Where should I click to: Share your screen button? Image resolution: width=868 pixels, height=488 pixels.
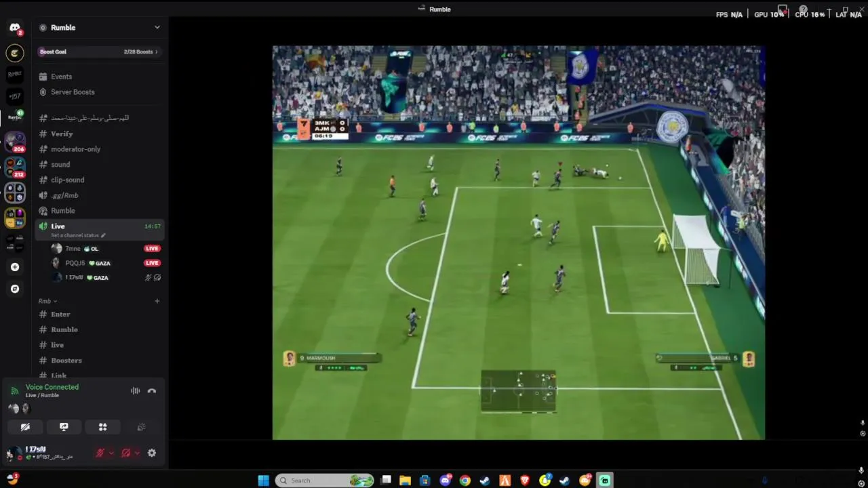click(x=64, y=427)
